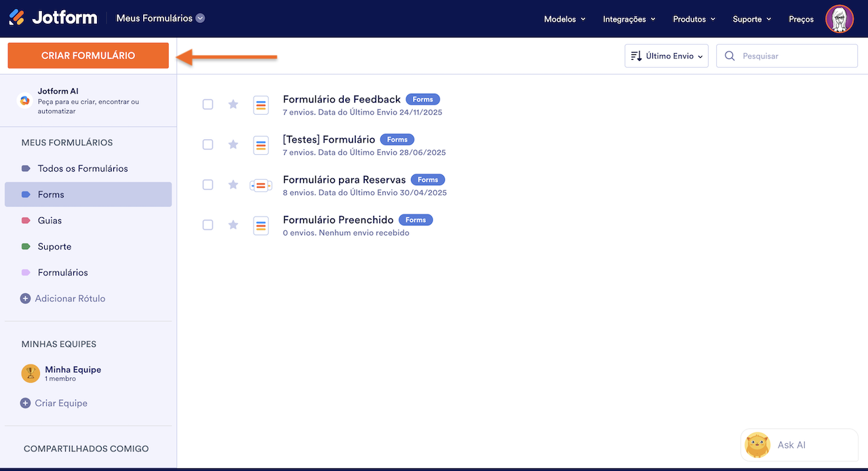Click the profile picture in the top corner

click(840, 18)
